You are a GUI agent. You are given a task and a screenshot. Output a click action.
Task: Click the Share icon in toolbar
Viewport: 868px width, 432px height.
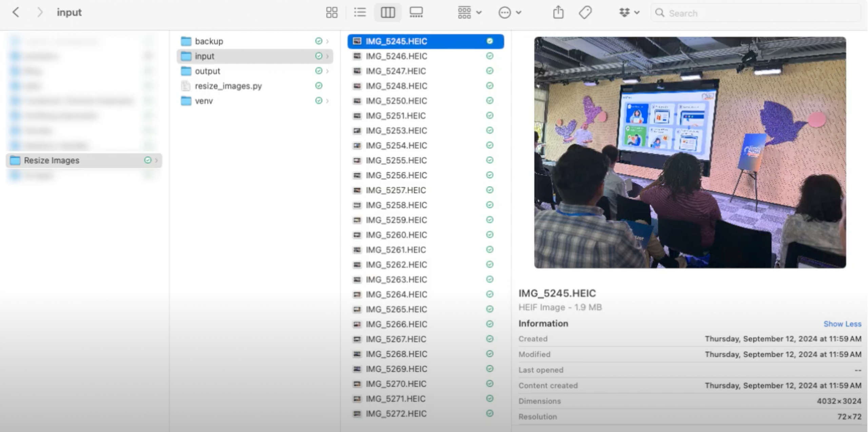pyautogui.click(x=558, y=13)
